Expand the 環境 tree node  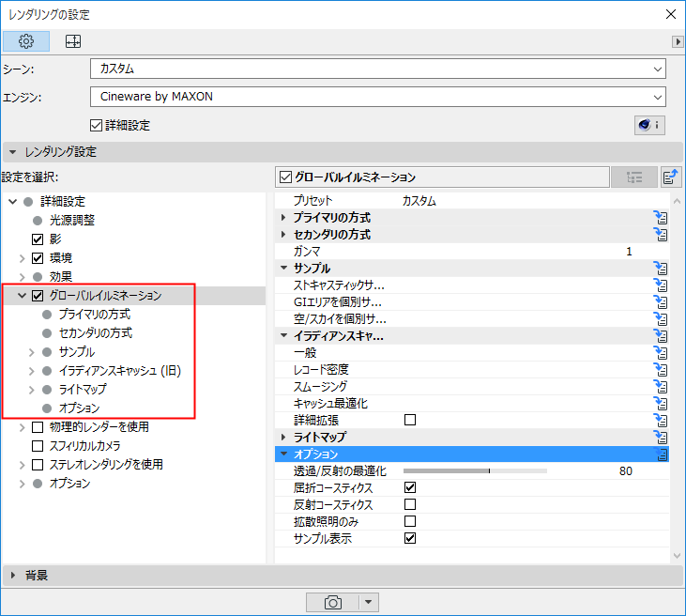pyautogui.click(x=22, y=258)
